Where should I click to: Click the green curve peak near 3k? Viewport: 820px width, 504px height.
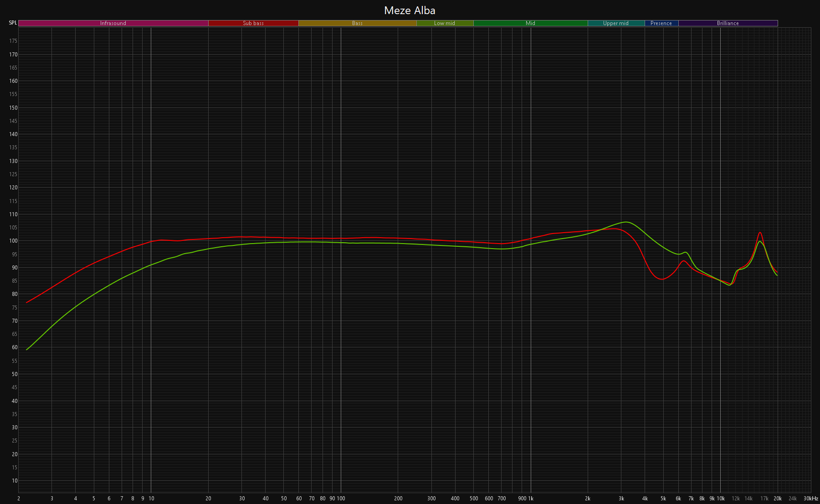click(x=627, y=222)
